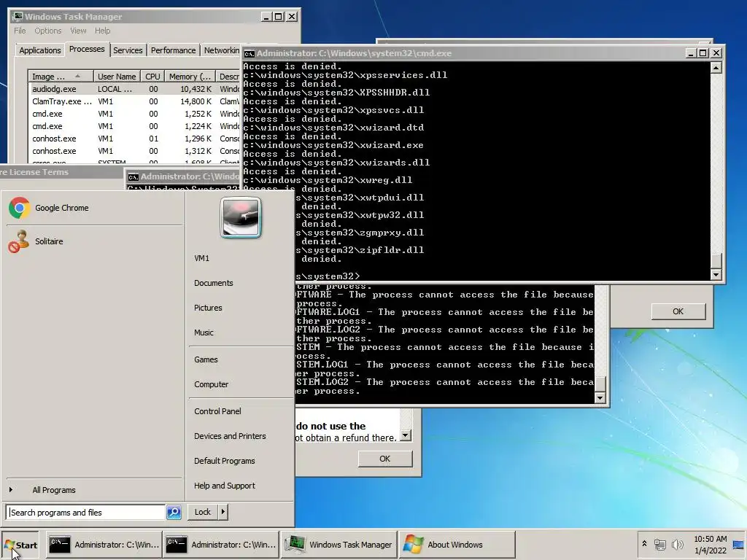Viewport: 747px width, 560px height.
Task: Click scroll up arrow in front cmd window
Action: click(716, 68)
